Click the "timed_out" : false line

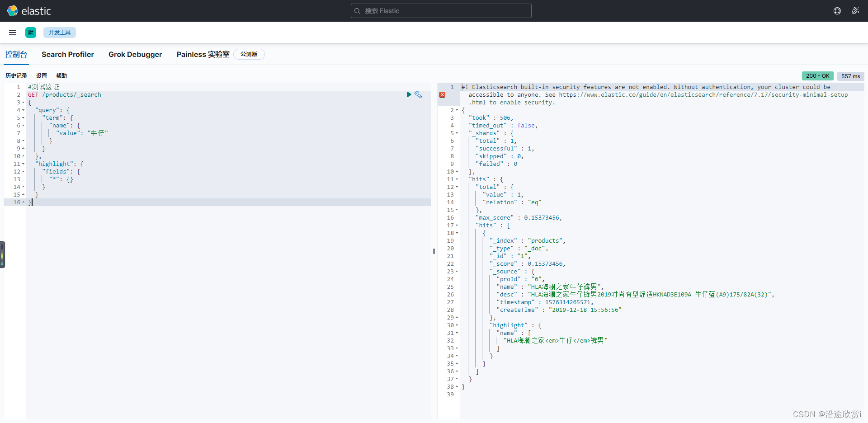click(503, 126)
